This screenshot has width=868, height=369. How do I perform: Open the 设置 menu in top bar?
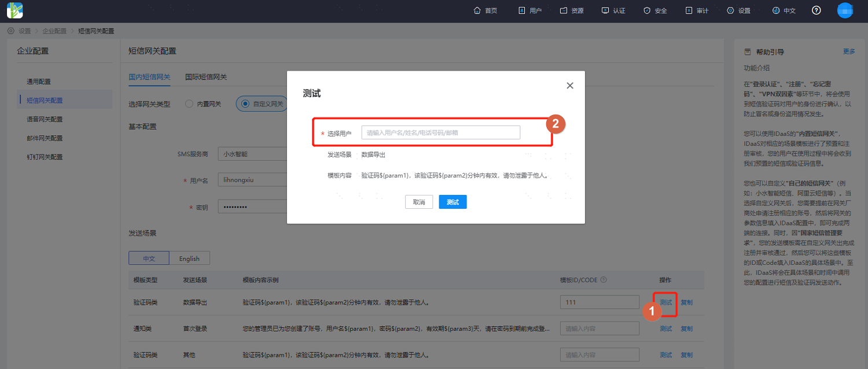[738, 10]
